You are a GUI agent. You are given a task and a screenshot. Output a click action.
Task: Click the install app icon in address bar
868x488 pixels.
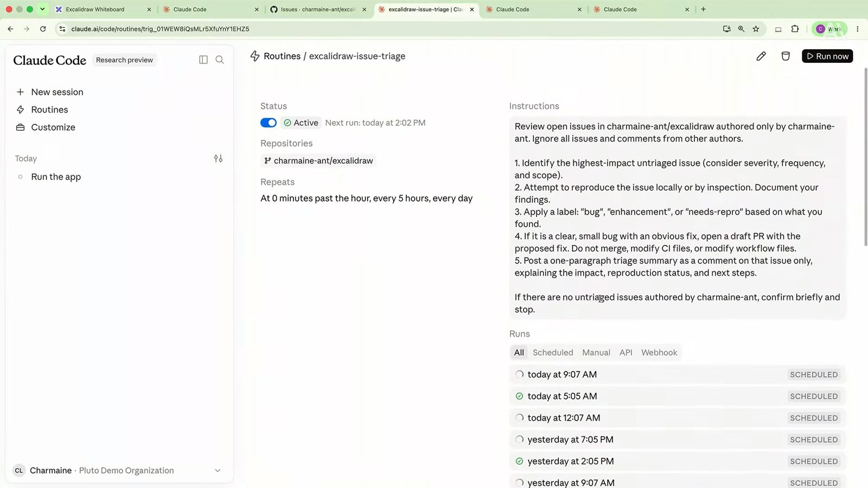[x=727, y=29]
